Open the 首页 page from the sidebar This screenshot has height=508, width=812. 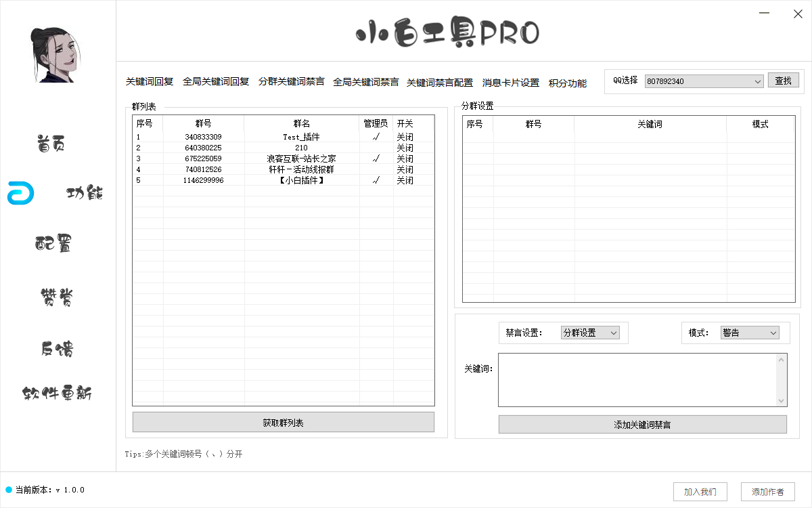[x=50, y=142]
